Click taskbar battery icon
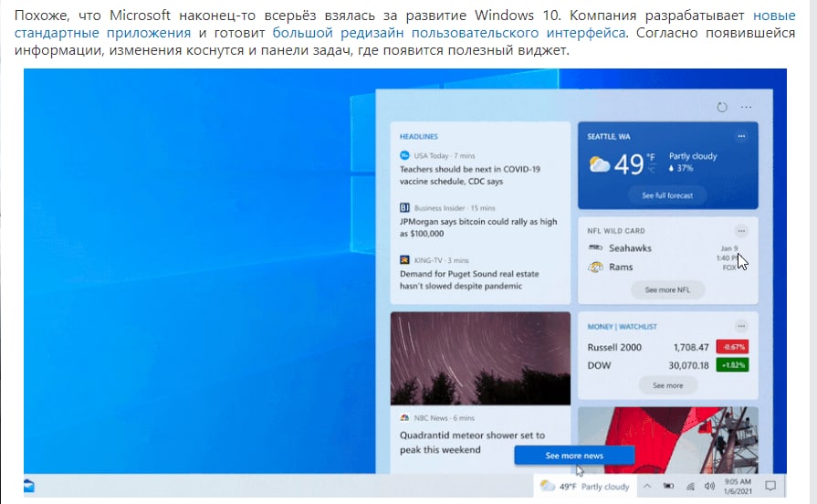Screen dimensions: 817x504 click(x=668, y=487)
